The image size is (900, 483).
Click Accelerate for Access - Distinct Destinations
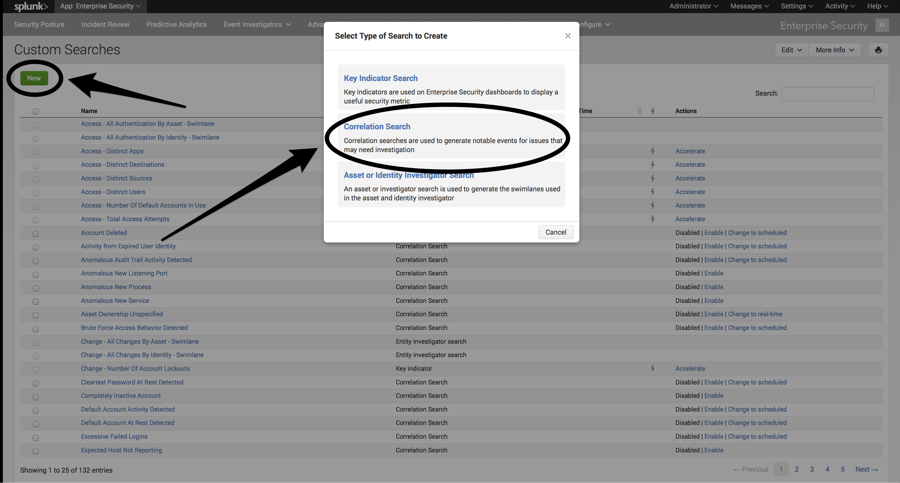(x=690, y=165)
